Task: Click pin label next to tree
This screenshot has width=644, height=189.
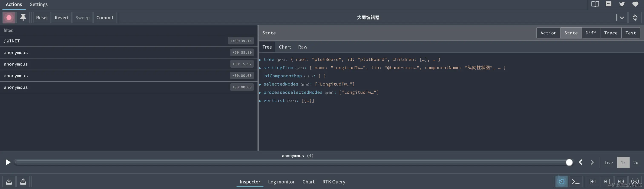Action: point(281,60)
